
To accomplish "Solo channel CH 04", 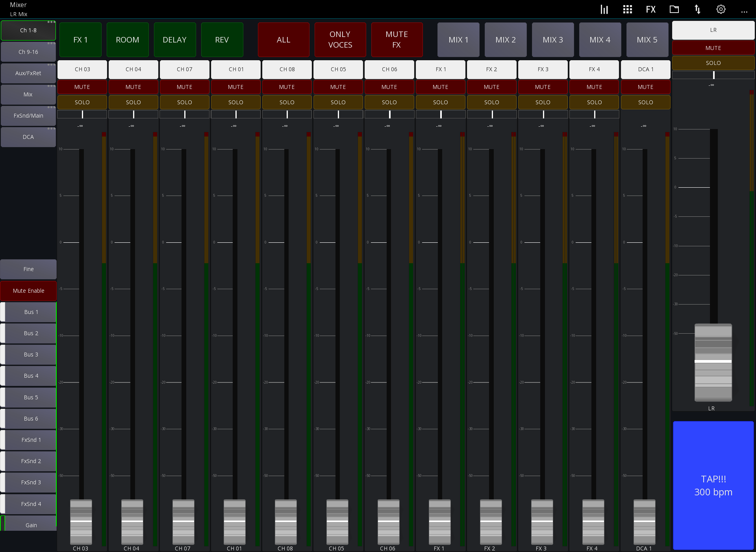I will tap(133, 102).
